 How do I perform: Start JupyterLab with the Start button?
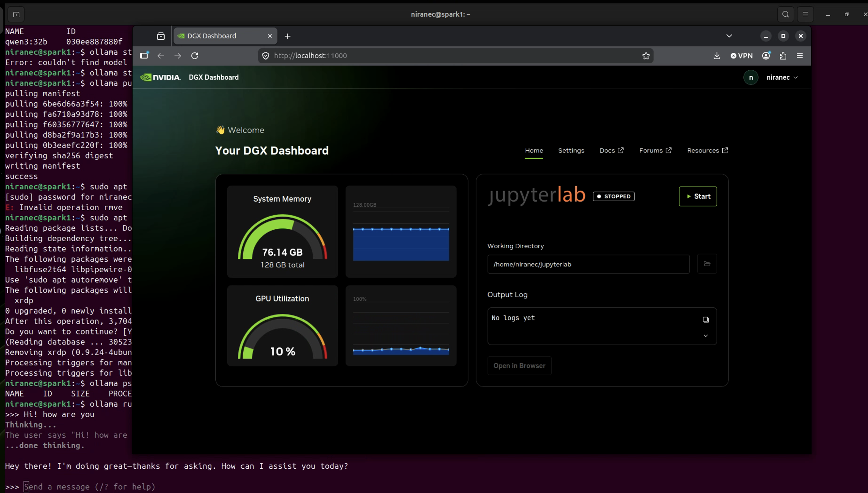(698, 196)
